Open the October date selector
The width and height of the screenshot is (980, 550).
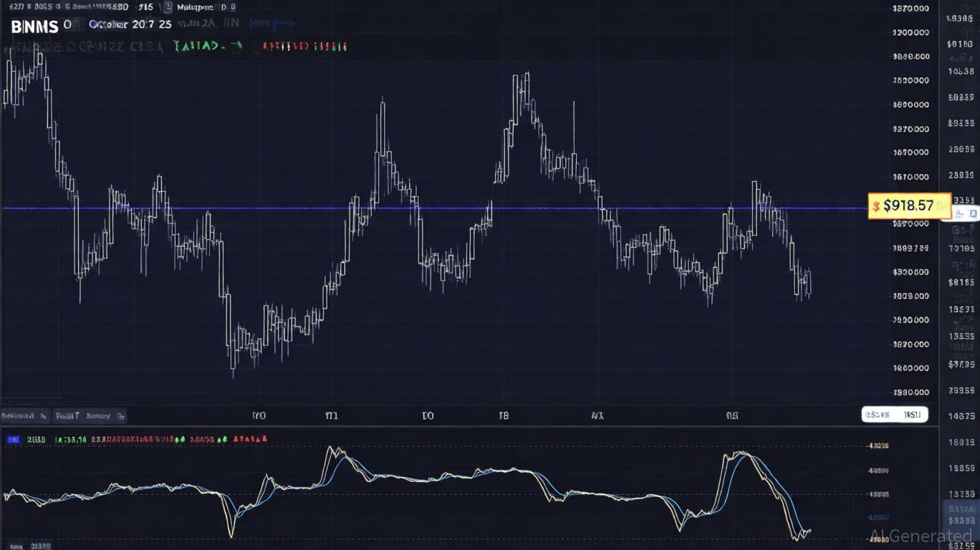tap(129, 24)
